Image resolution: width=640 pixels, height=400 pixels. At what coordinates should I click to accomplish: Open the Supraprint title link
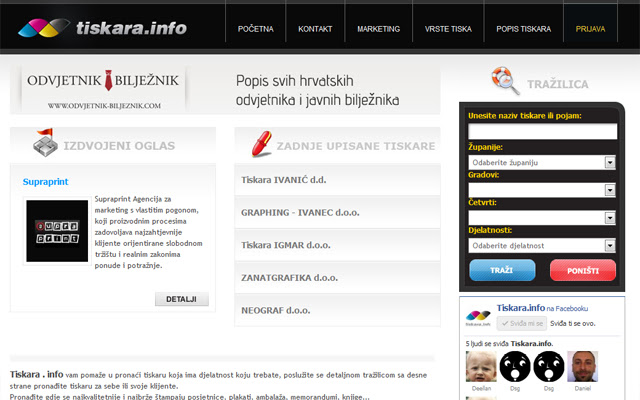coord(45,182)
